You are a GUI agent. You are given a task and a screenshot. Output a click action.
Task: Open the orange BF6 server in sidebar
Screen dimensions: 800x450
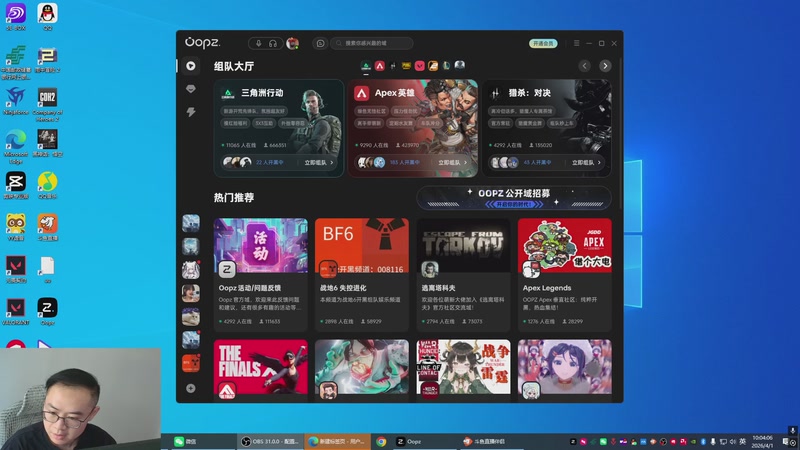click(191, 363)
